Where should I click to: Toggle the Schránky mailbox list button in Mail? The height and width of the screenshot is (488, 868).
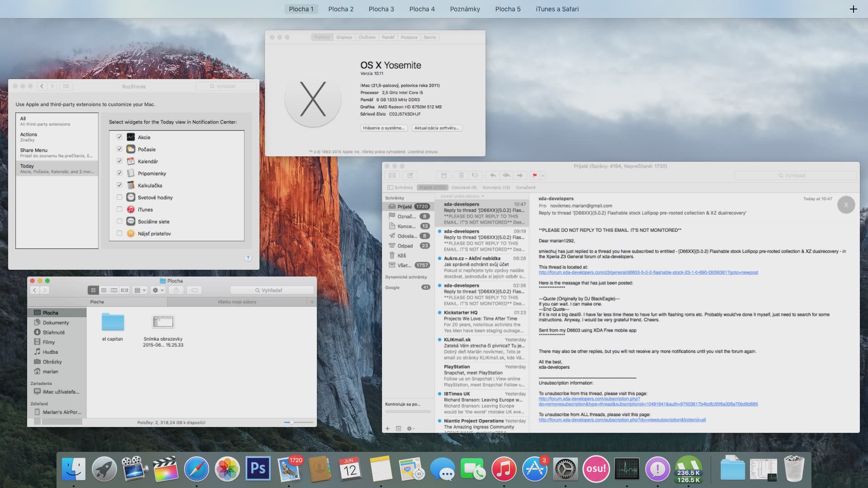(x=400, y=188)
